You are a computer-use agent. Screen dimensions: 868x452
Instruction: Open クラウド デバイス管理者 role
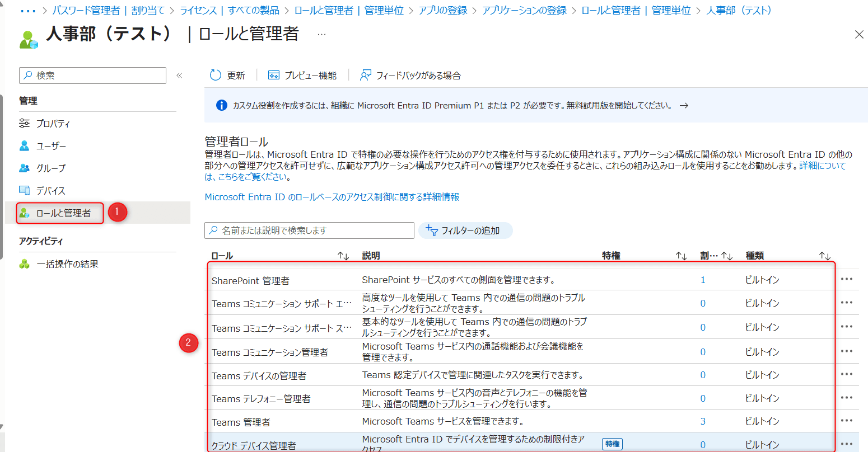254,445
